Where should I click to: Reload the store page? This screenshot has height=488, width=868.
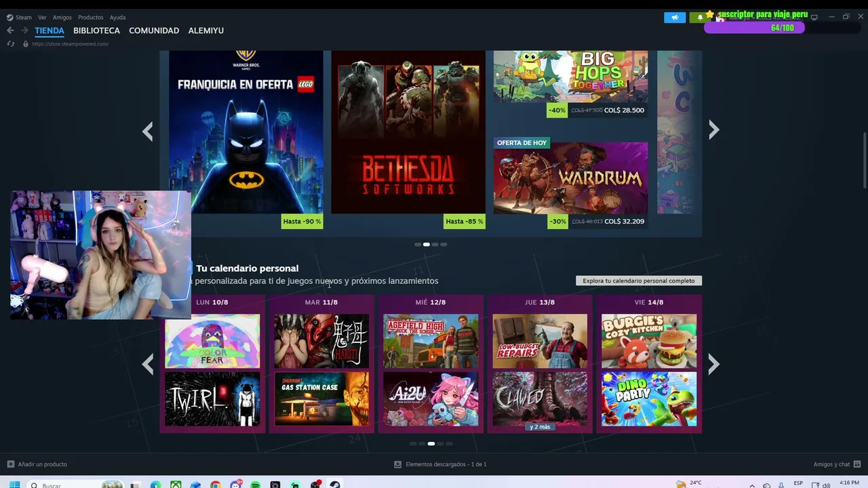(10, 44)
